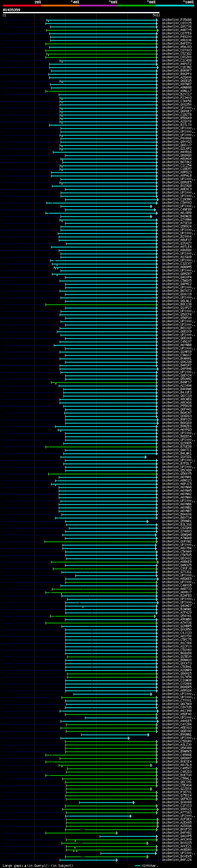Select UniRef100_Q5CHQ9
Viewport: 197px width, 868px height.
click(x=177, y=470)
